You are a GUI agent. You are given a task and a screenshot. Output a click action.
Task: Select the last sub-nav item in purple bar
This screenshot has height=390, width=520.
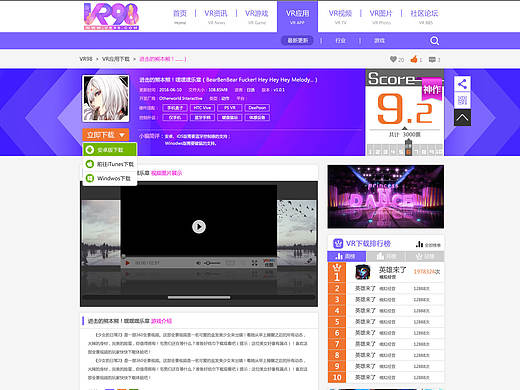click(x=379, y=41)
